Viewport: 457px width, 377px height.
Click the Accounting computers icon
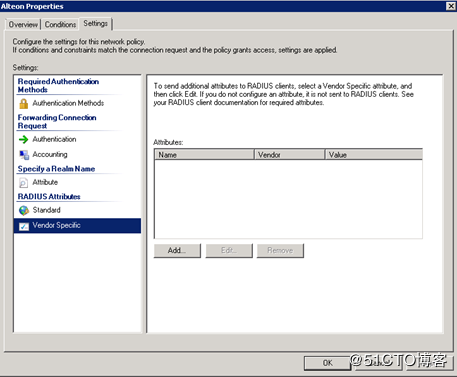[x=24, y=155]
